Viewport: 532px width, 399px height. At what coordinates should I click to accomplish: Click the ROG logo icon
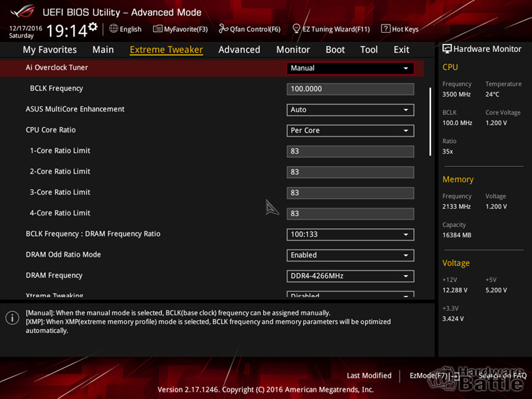click(x=23, y=11)
